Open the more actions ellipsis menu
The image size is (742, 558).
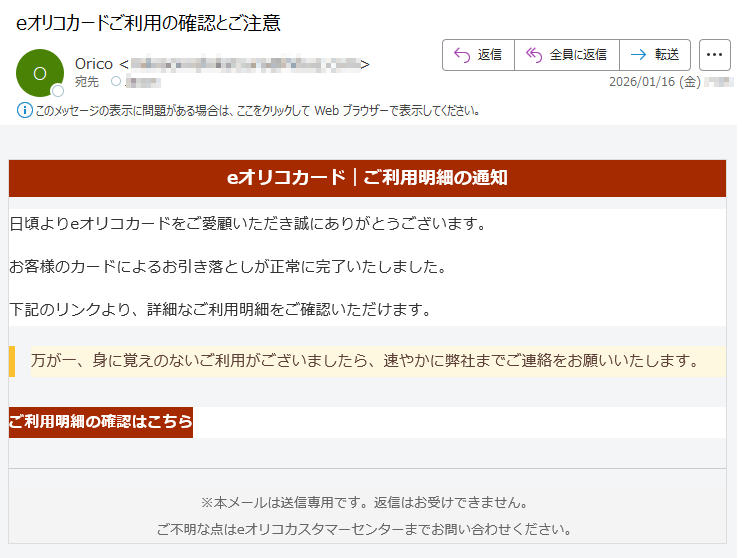[x=714, y=55]
